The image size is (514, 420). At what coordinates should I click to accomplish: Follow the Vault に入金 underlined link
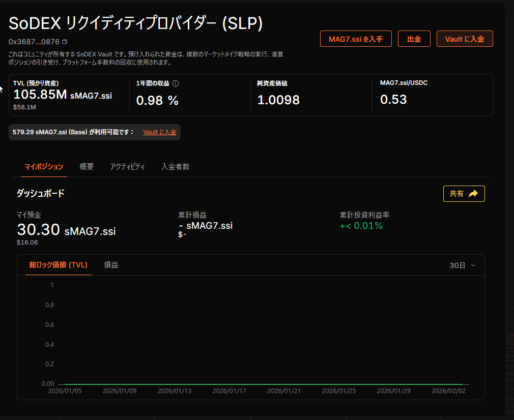(x=159, y=132)
